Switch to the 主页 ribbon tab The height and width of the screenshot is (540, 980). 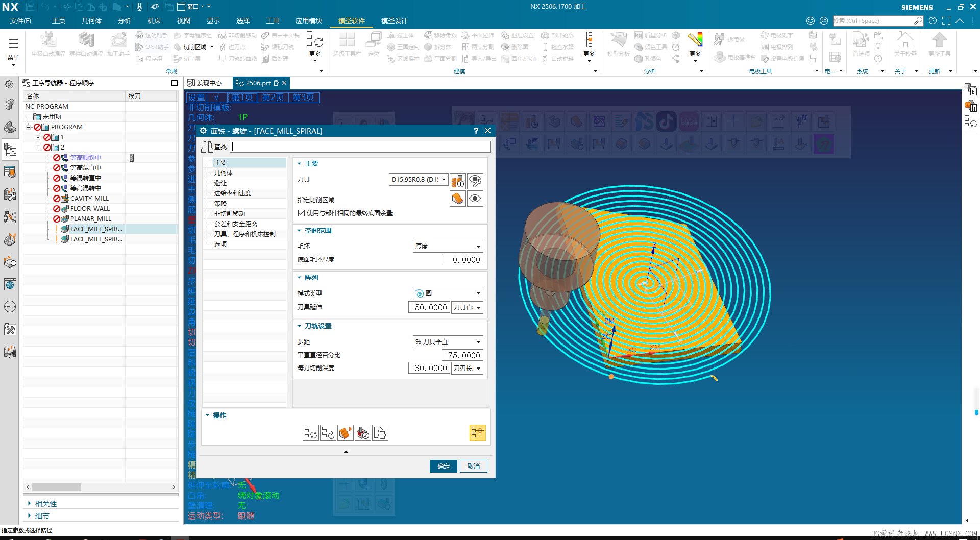(x=59, y=21)
